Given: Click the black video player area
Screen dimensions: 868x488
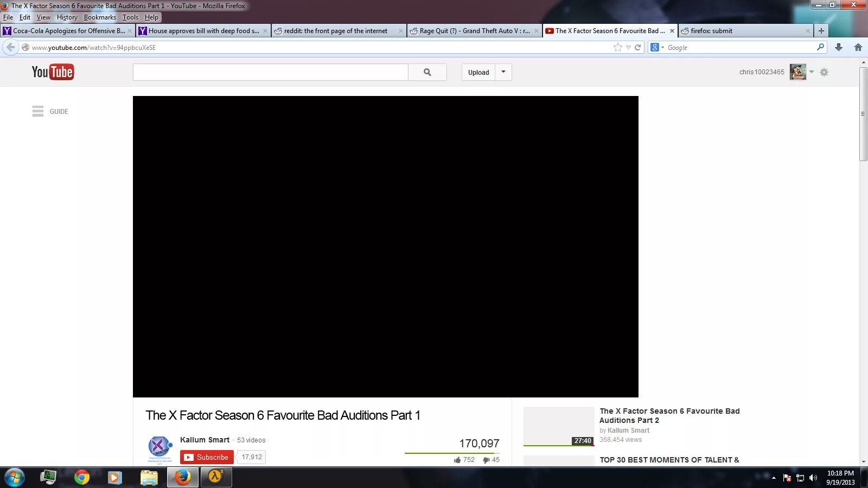Looking at the screenshot, I should pyautogui.click(x=386, y=247).
